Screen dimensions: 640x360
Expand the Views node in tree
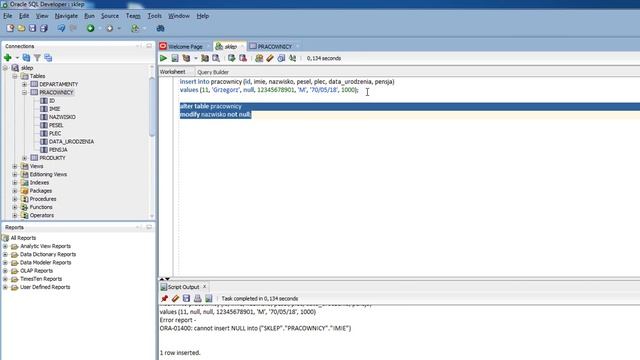pyautogui.click(x=15, y=166)
